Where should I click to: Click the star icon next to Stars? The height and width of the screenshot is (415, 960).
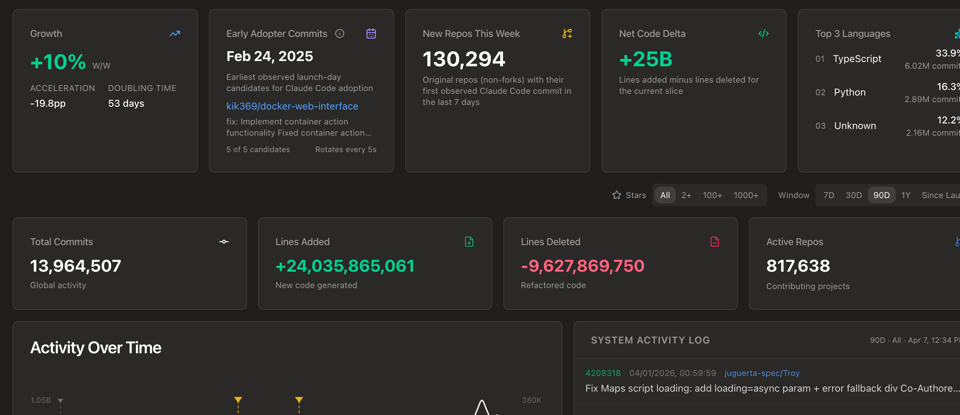point(617,195)
